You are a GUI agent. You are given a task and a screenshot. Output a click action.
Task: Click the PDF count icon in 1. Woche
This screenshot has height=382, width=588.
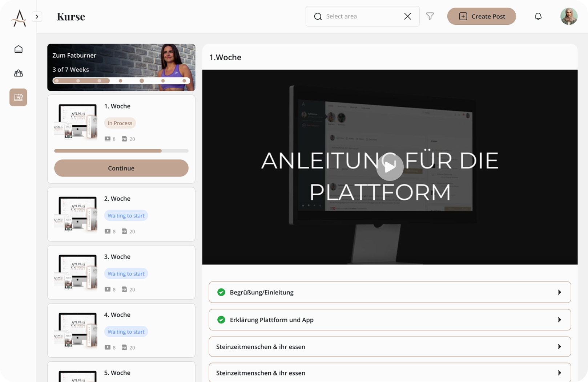click(x=124, y=139)
